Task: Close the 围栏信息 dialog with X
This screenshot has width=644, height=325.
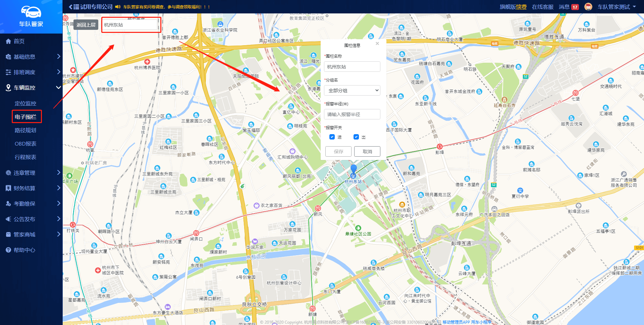Action: click(x=377, y=44)
